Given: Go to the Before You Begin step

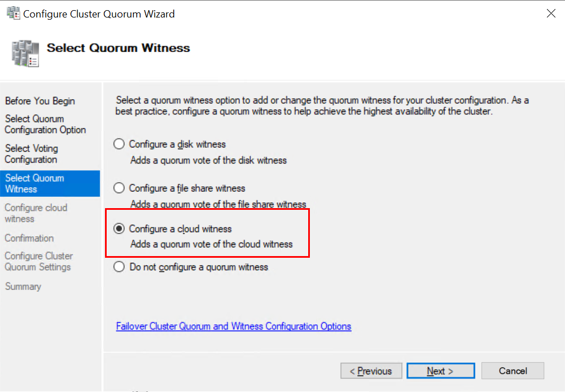Looking at the screenshot, I should point(40,101).
